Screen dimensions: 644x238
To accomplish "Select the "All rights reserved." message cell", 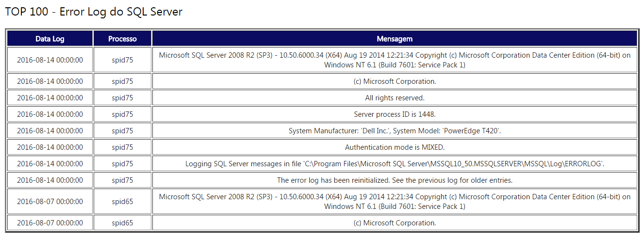I will point(395,98).
